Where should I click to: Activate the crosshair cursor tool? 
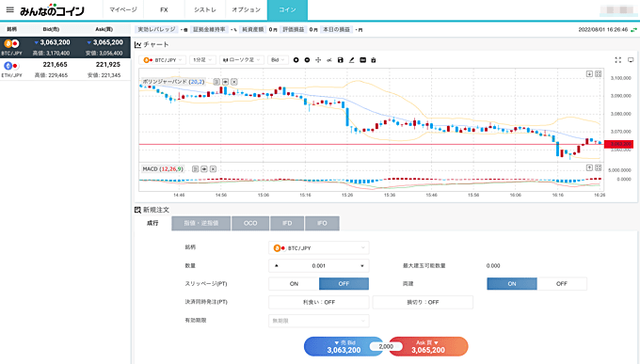318,60
